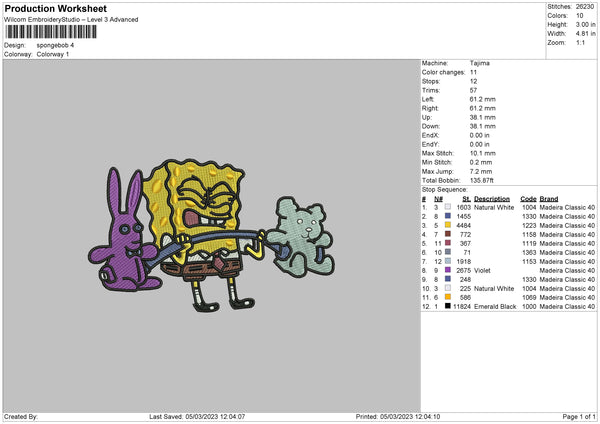
Task: Select the 'Color changes:' label
Action: [443, 72]
